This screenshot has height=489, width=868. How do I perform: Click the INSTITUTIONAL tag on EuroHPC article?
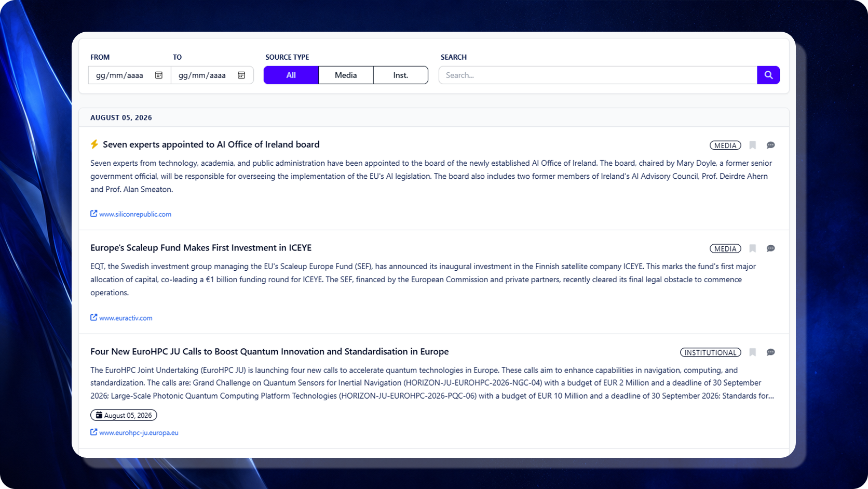click(711, 352)
